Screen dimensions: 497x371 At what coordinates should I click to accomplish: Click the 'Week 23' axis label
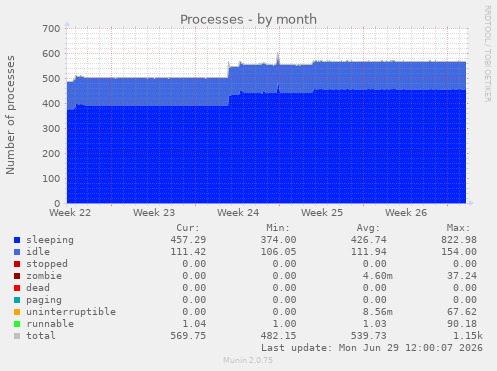coord(154,213)
